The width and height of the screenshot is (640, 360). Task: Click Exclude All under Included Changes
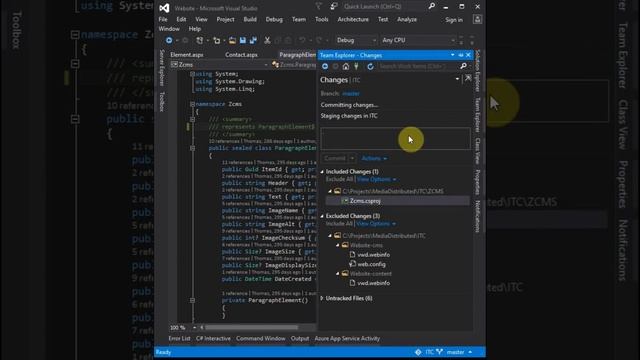coord(339,179)
